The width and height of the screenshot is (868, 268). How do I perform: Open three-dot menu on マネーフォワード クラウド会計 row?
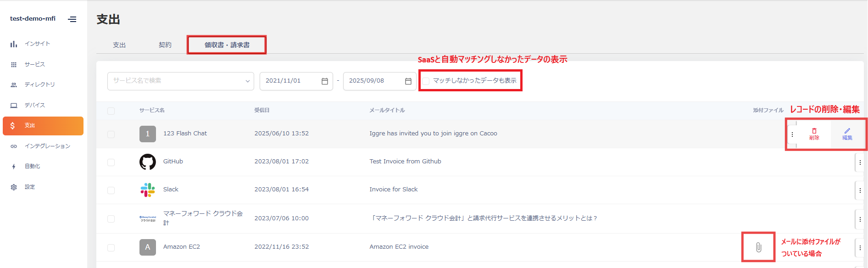click(x=860, y=219)
